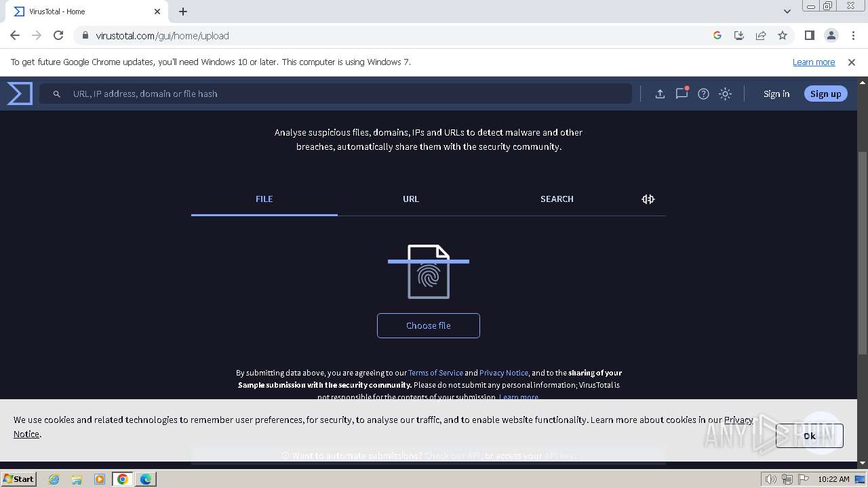Open the monitor icon tab next to SEARCH
868x488 pixels.
(648, 199)
